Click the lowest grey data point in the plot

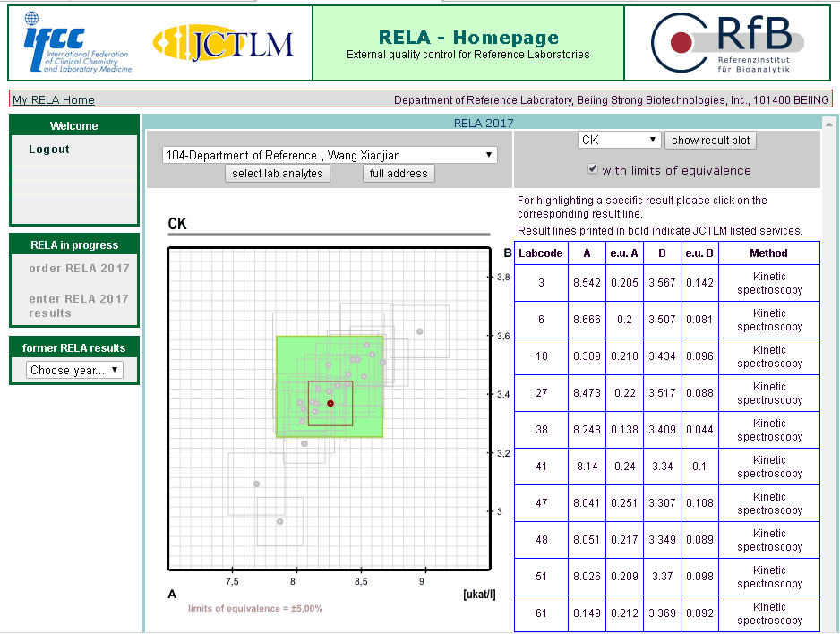click(280, 521)
